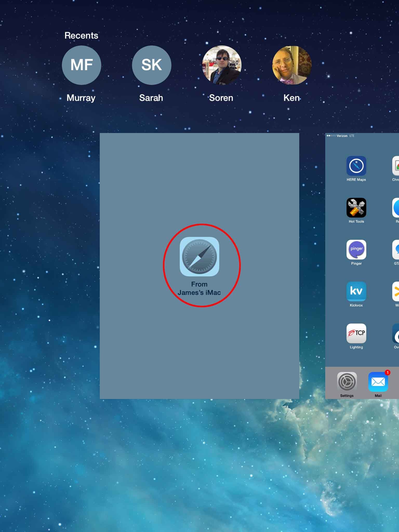Open Settings from the dock
The height and width of the screenshot is (532, 399).
(347, 382)
